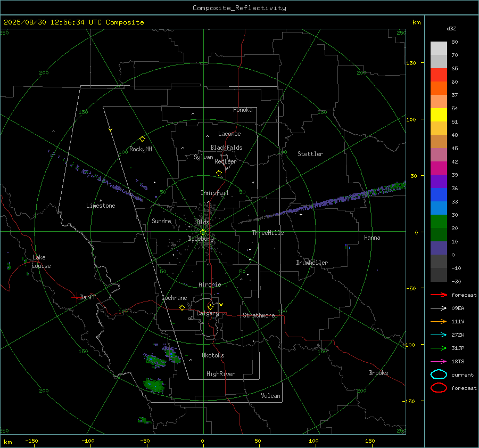479x448 pixels.
Task: Click the HighRiver city label
Action: (221, 374)
